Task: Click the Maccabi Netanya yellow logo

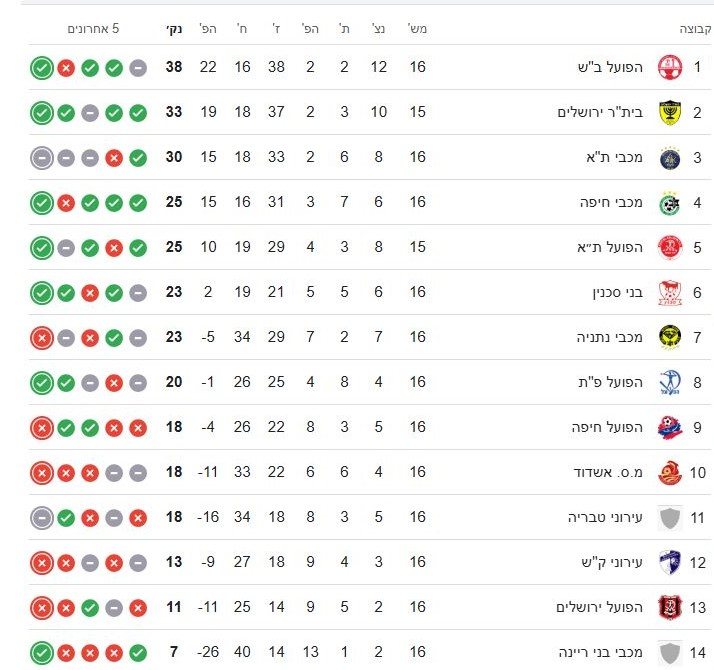Action: tap(669, 337)
